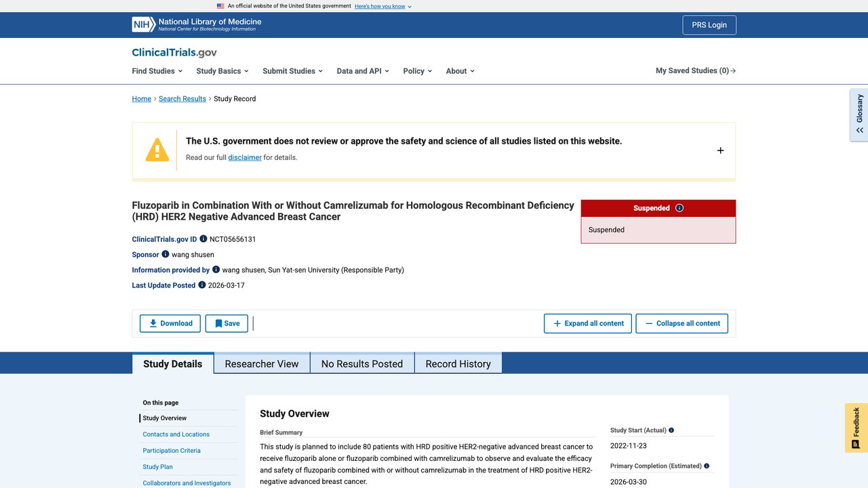Save this study with the Save button
The image size is (868, 488).
point(226,323)
